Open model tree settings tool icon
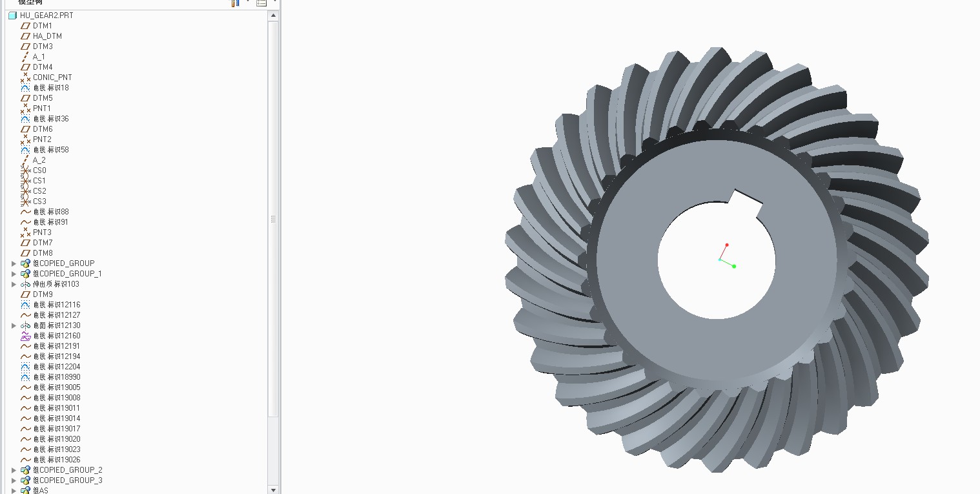The image size is (980, 494). [235, 3]
